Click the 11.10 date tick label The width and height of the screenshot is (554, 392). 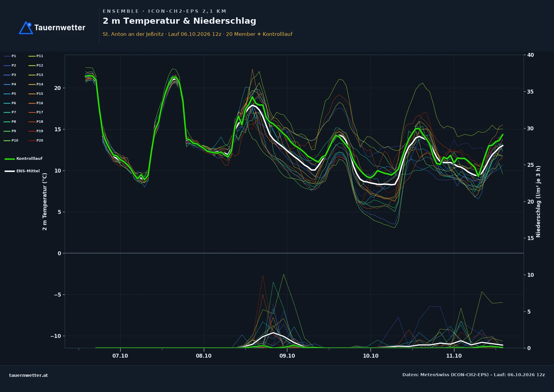tap(454, 356)
